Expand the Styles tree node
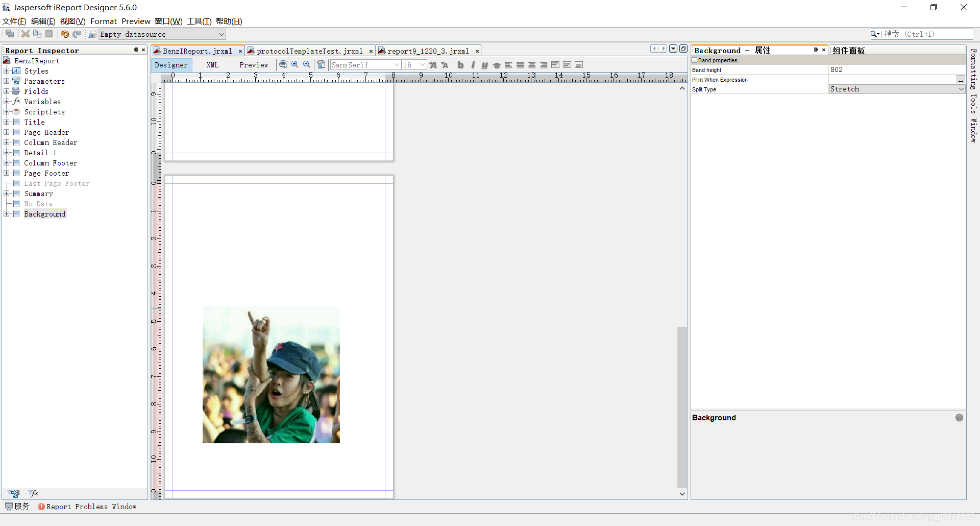Image resolution: width=980 pixels, height=526 pixels. [x=6, y=71]
